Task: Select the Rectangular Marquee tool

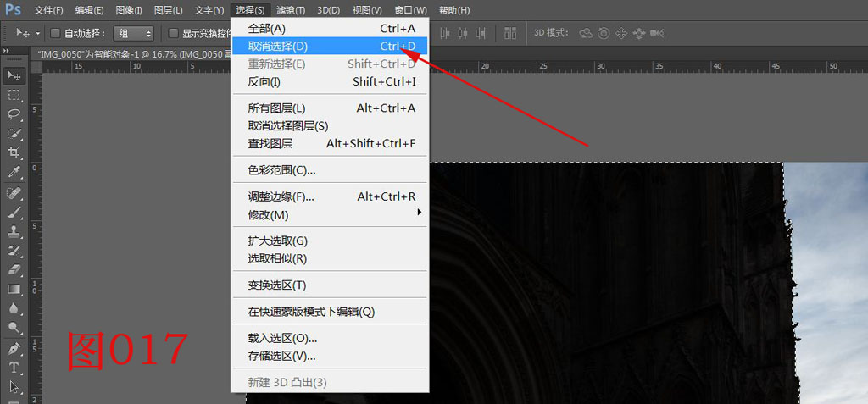Action: (14, 95)
